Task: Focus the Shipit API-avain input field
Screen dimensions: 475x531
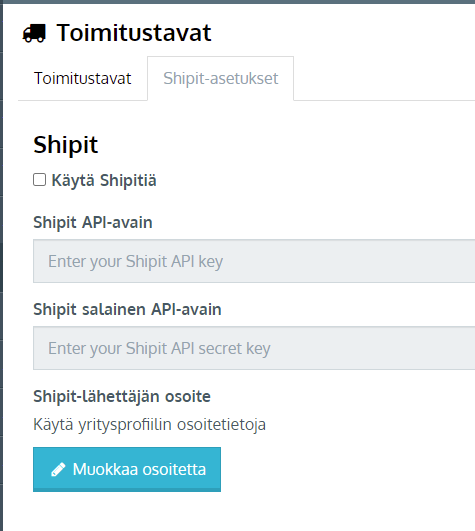Action: pyautogui.click(x=254, y=261)
